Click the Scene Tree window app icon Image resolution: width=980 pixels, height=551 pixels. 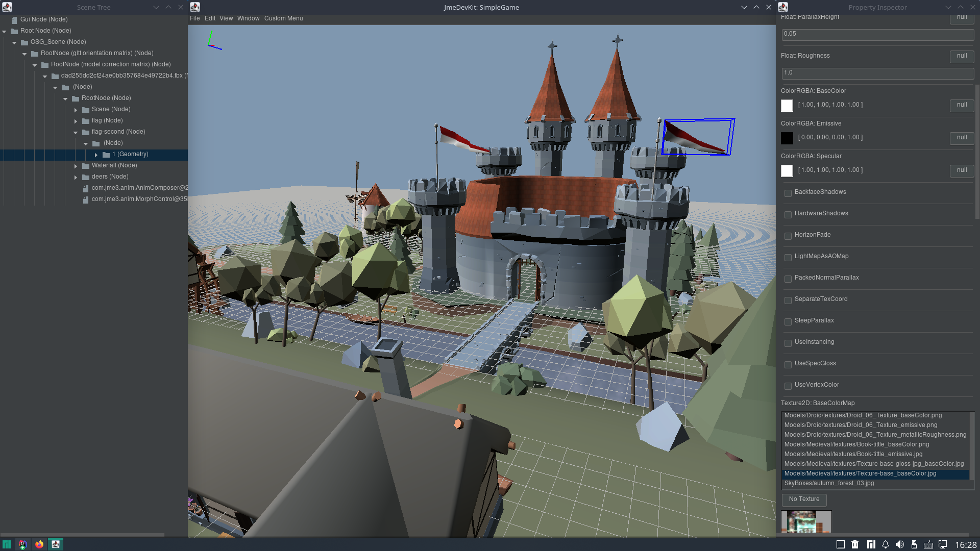7,7
